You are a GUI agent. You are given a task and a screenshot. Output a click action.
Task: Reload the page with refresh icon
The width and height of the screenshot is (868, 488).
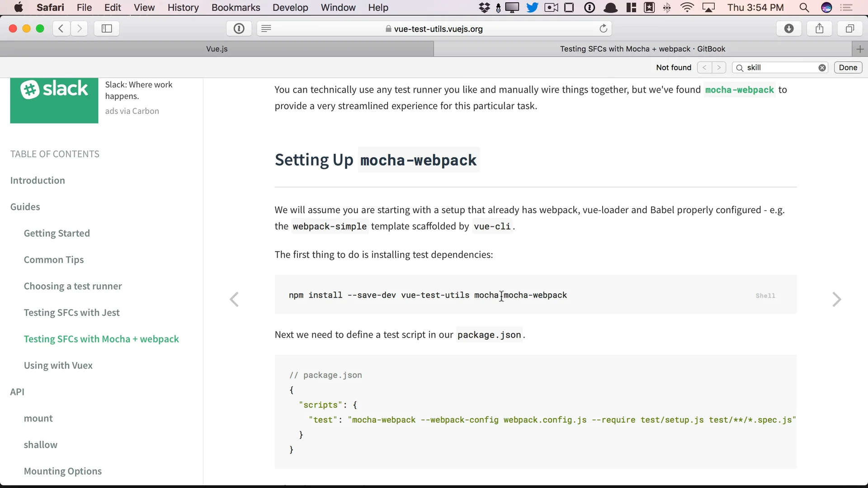click(x=603, y=28)
